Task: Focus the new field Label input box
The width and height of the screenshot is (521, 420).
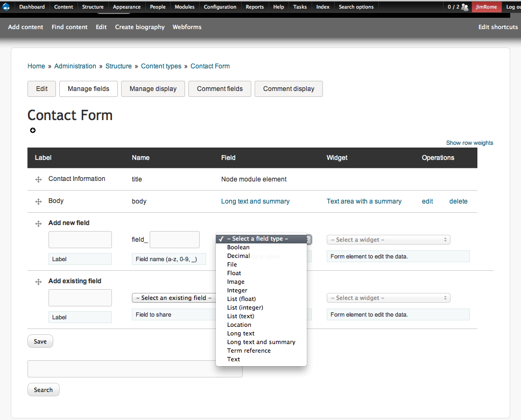Action: [80, 240]
